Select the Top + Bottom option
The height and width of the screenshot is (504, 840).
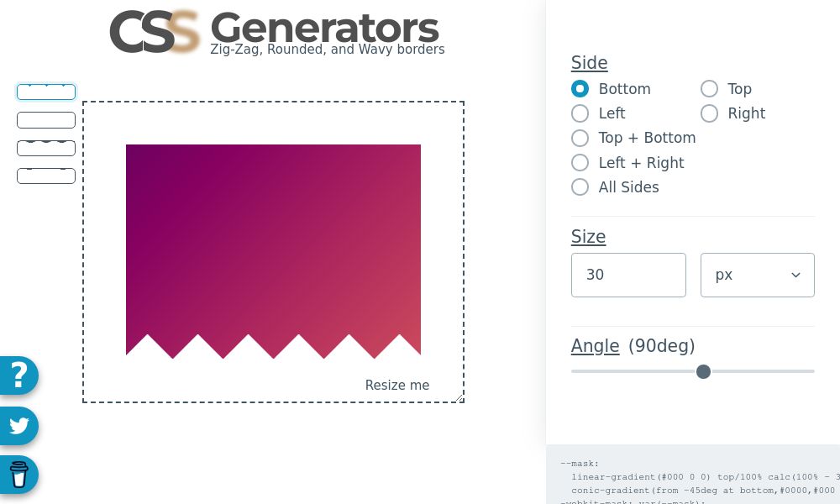580,139
